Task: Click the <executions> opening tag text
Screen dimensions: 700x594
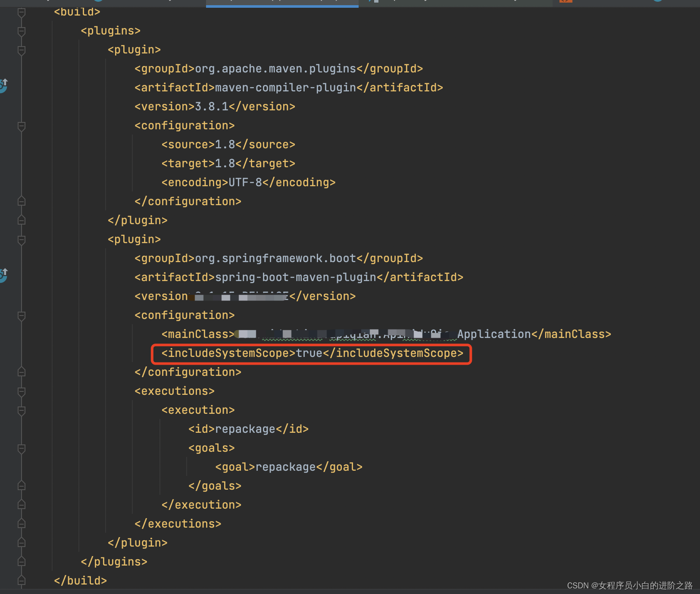Action: click(175, 391)
